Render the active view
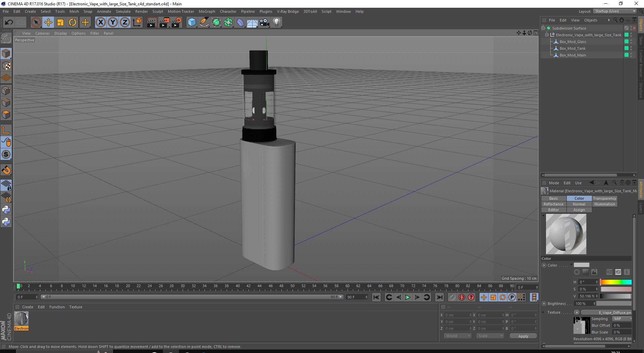 pos(152,23)
